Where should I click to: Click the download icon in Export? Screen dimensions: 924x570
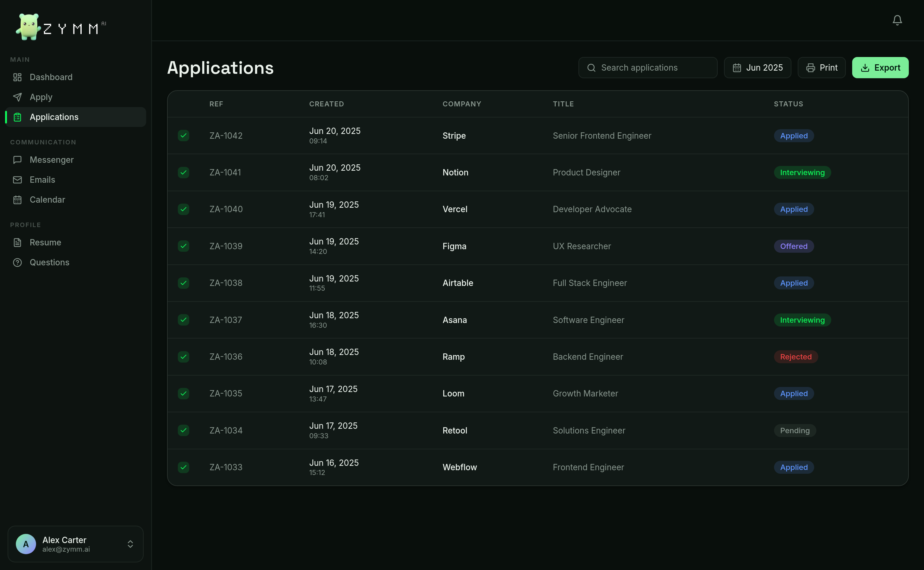click(x=865, y=68)
